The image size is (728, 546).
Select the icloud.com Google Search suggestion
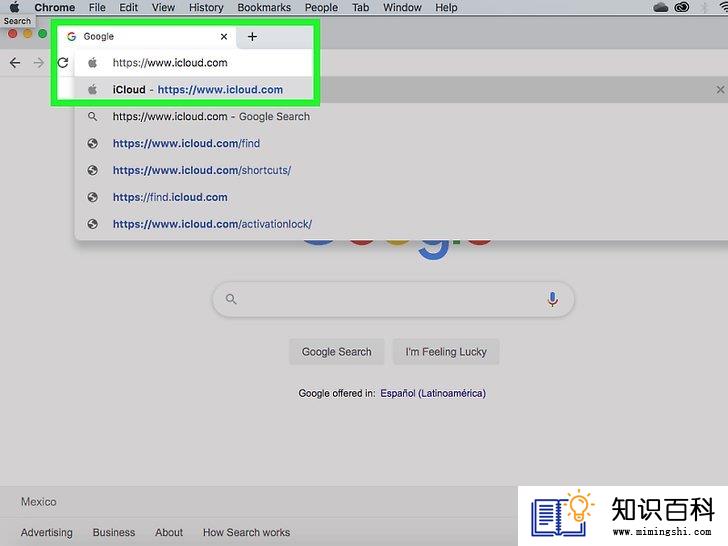399,117
